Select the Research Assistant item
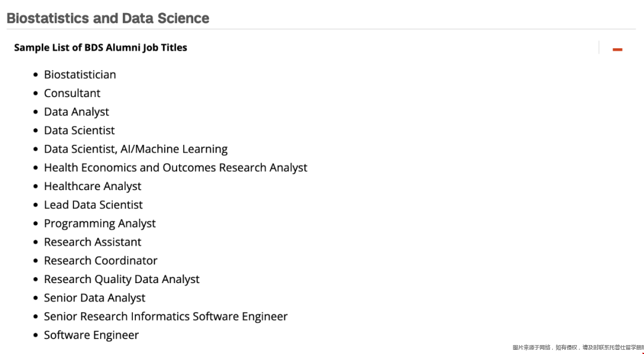644x354 pixels. [92, 242]
